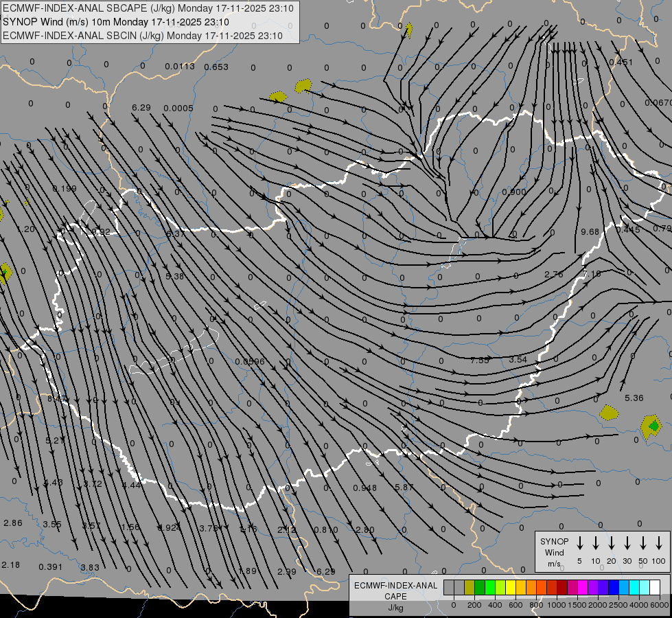Click the SYNOP Wind 10m header line
Screen dimensions: 672x618
[116, 22]
